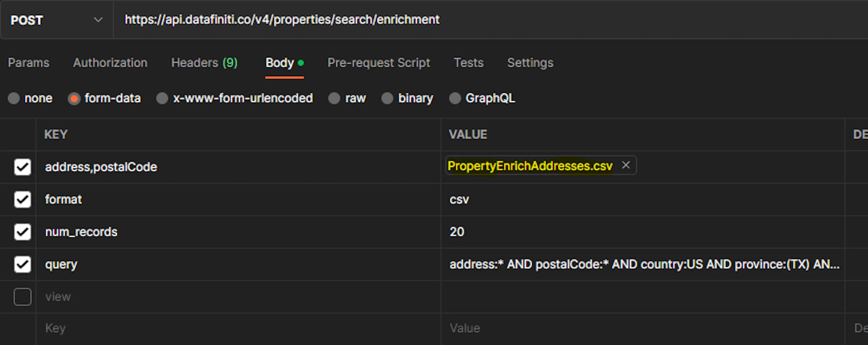868x345 pixels.
Task: Open the Authorization tab
Action: click(110, 63)
